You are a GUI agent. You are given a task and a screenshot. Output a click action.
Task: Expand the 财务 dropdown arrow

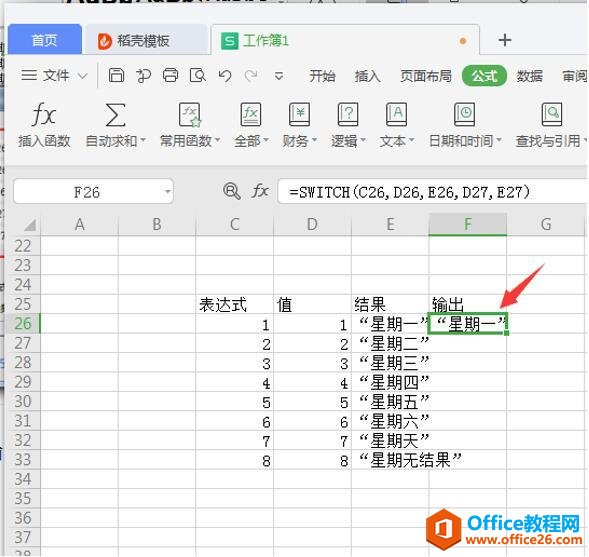(314, 140)
